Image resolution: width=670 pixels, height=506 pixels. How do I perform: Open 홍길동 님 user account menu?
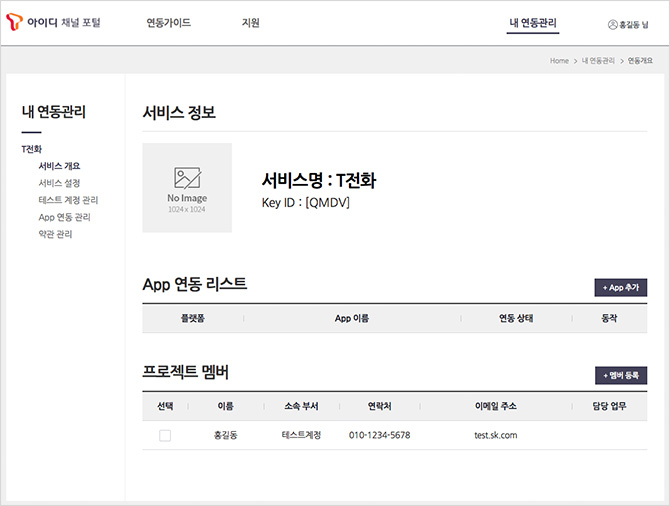pos(628,25)
